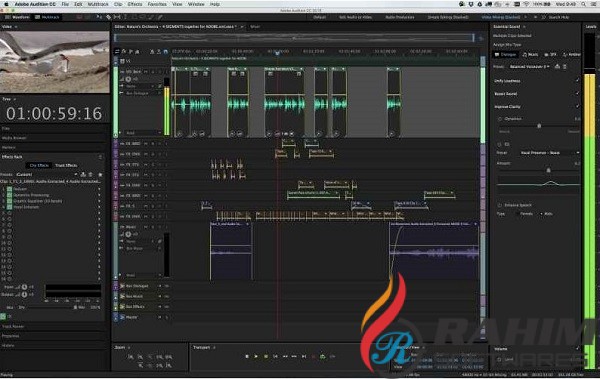Delete the Essential Sound preset trash icon
Screen dimensions: 600x379
pyautogui.click(x=565, y=67)
